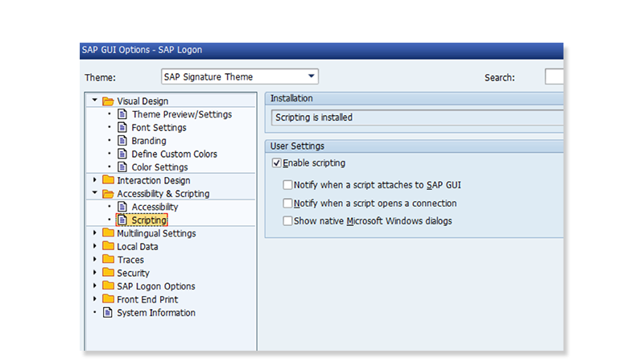The image size is (644, 362).
Task: Click the Interaction Design folder icon
Action: (x=108, y=179)
